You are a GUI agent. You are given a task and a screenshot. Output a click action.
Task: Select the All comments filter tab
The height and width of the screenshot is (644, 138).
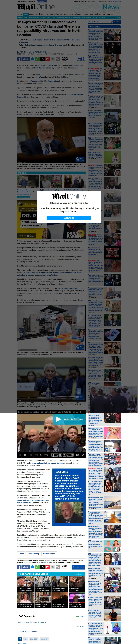tap(20, 639)
